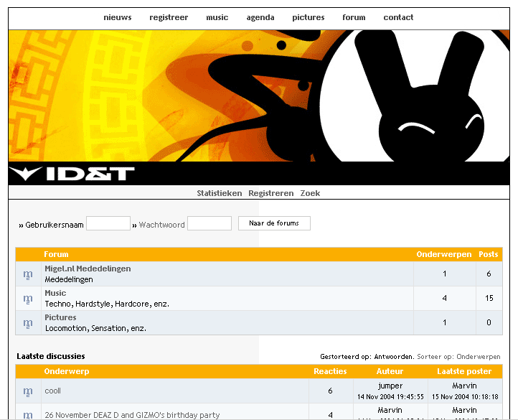Click the Forum column header
Screen dimensions: 518x420
click(56, 254)
